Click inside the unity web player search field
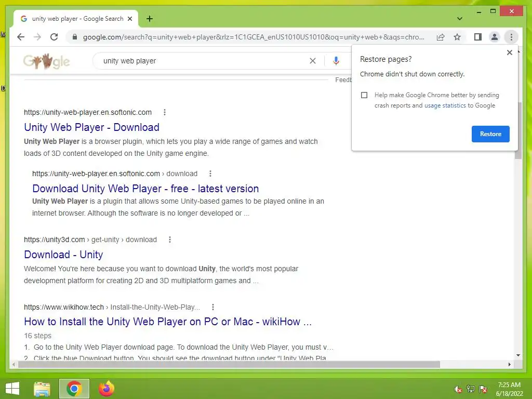Viewport: 532px width, 399px height. 204,61
